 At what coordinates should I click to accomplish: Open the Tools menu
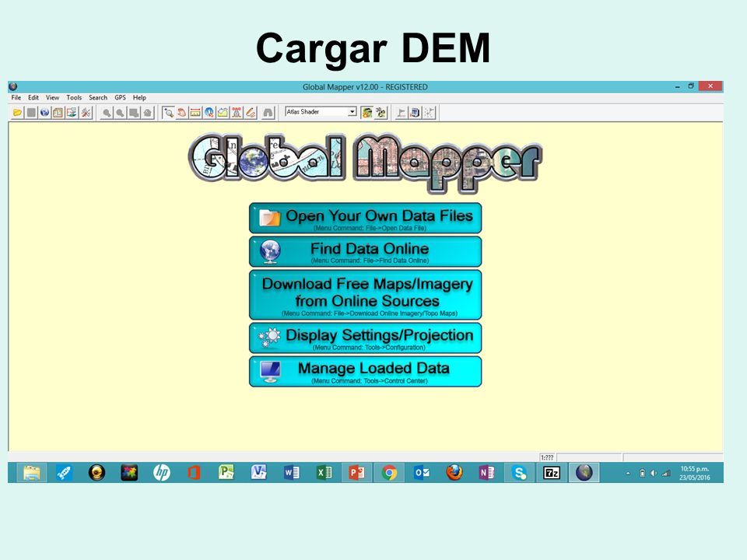coord(74,98)
